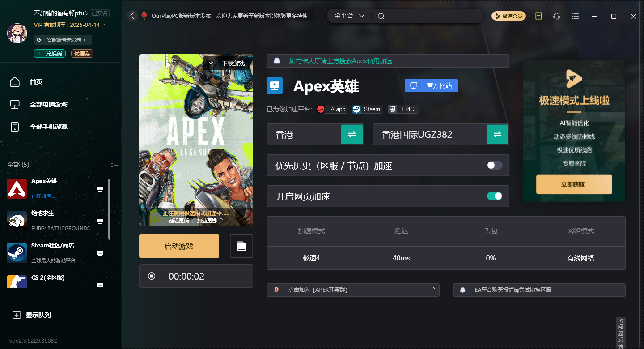The image size is (644, 349).
Task: Click the 已实名 verified tag
Action: click(x=99, y=13)
